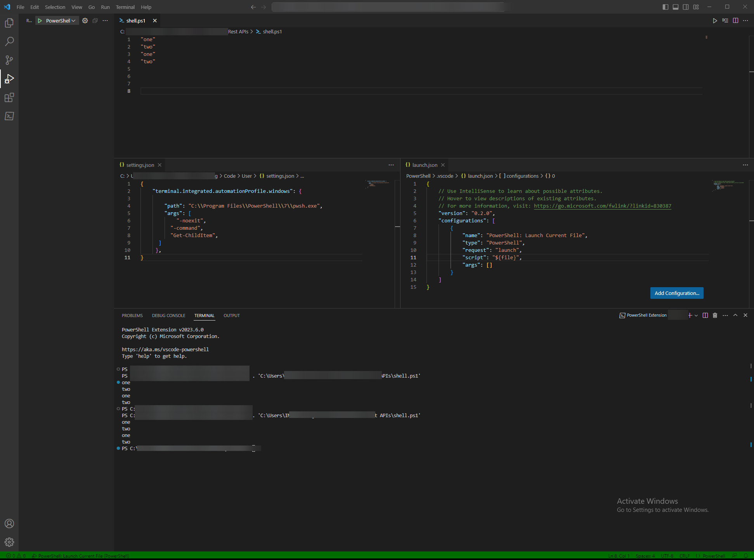Open the Terminal menu
The height and width of the screenshot is (560, 754).
point(125,7)
